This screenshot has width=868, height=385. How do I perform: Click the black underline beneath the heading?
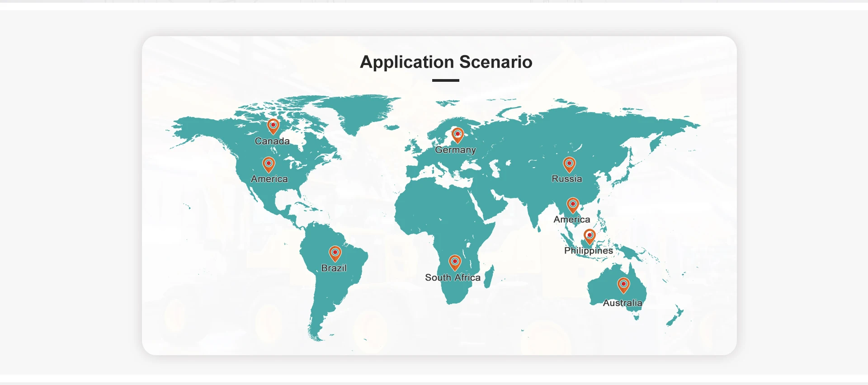click(446, 80)
